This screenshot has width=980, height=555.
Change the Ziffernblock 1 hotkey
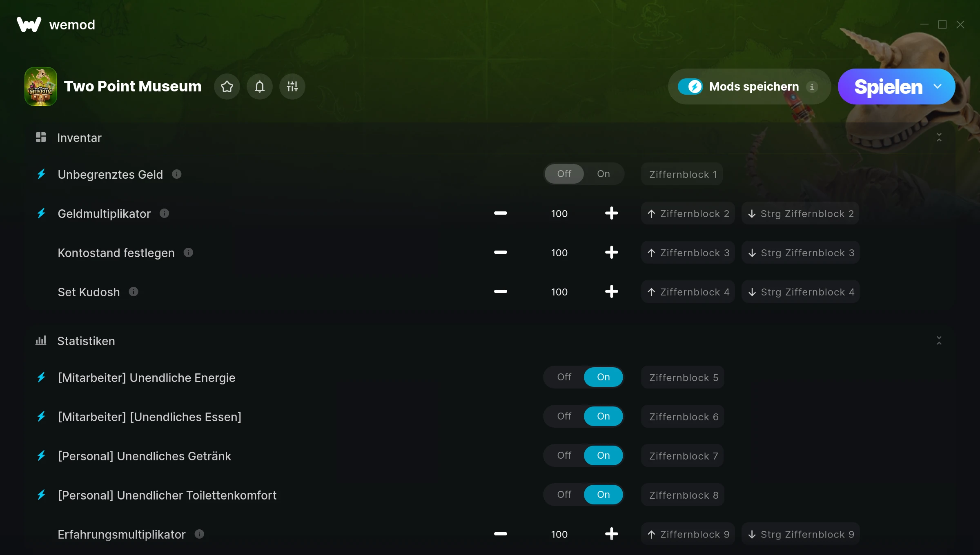[682, 174]
